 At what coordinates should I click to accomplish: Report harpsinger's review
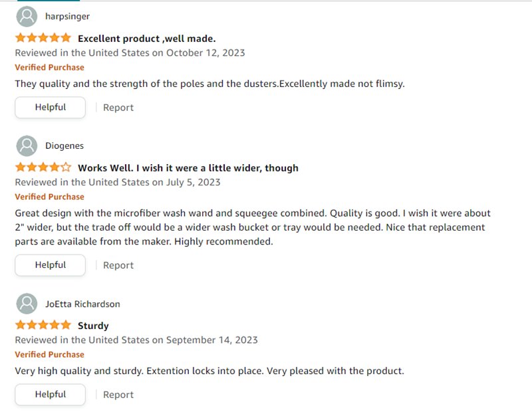tap(118, 108)
